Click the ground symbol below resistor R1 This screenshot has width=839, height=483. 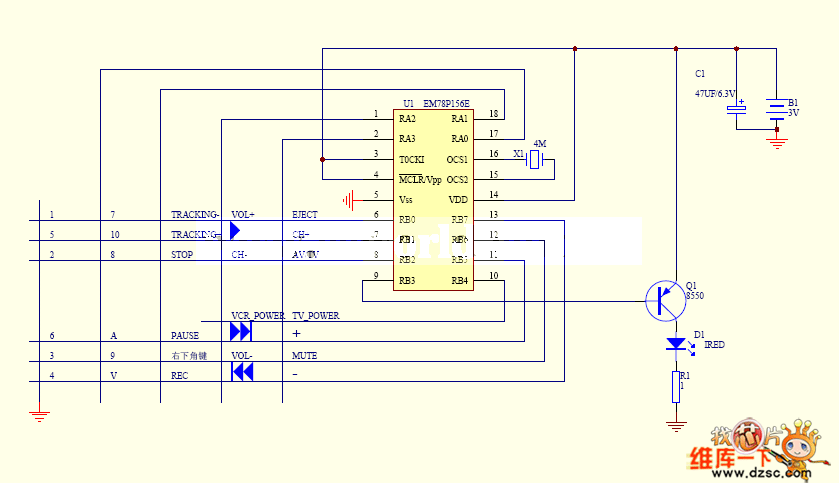pos(676,425)
